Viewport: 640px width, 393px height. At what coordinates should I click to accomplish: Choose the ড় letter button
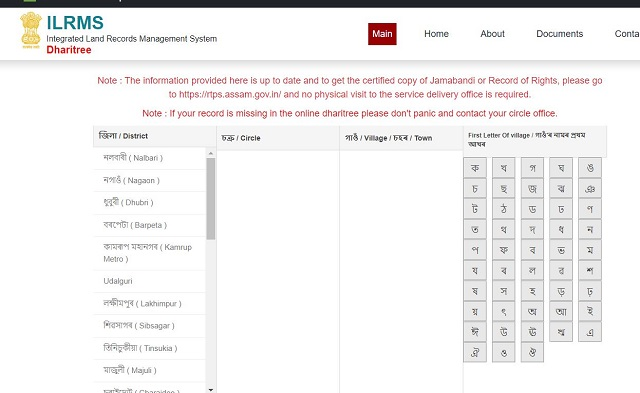(x=561, y=291)
